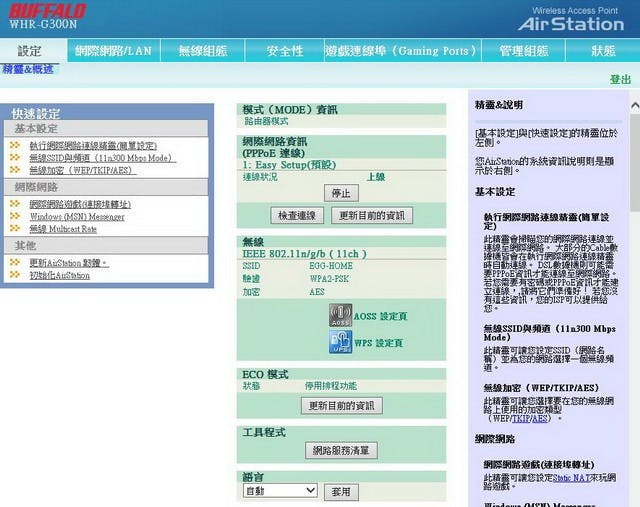Click the 網路服務清單 button
The width and height of the screenshot is (640, 507).
(x=341, y=450)
